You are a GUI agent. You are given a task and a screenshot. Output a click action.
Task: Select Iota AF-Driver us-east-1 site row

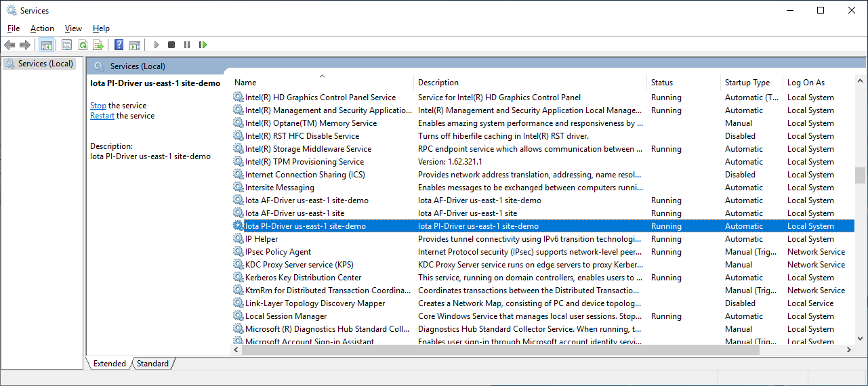click(543, 213)
